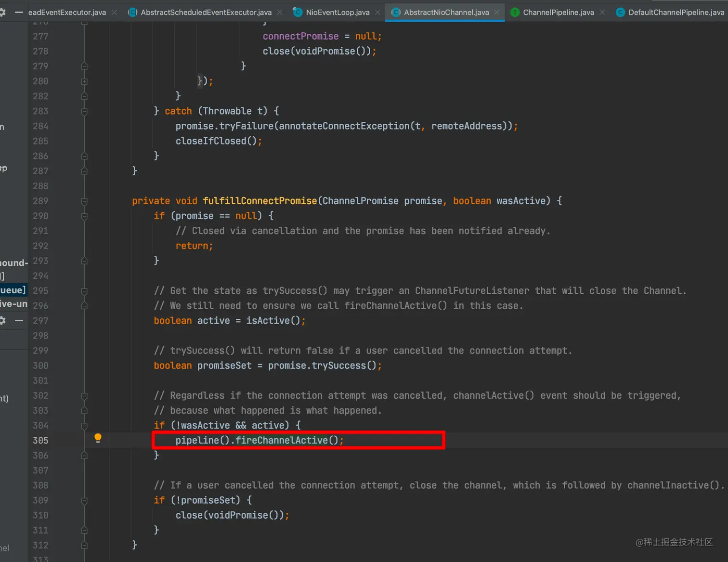Show intention actions lightbulb on line 305

pyautogui.click(x=98, y=438)
